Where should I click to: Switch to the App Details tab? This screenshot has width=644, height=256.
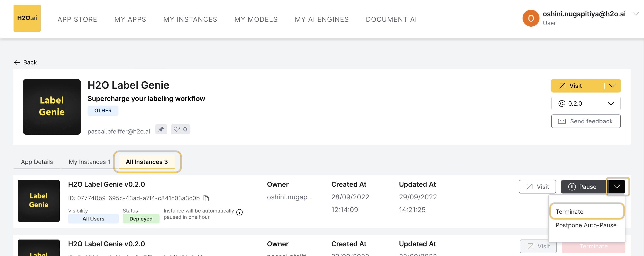coord(37,162)
